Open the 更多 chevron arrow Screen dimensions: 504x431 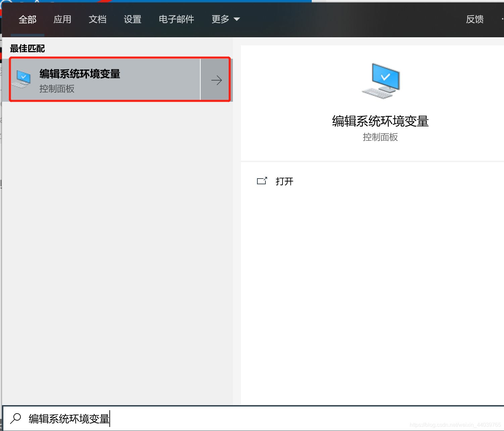[x=237, y=20]
